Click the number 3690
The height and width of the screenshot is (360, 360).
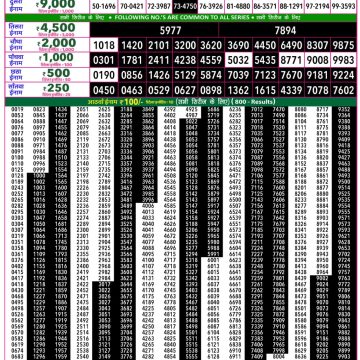point(238,45)
